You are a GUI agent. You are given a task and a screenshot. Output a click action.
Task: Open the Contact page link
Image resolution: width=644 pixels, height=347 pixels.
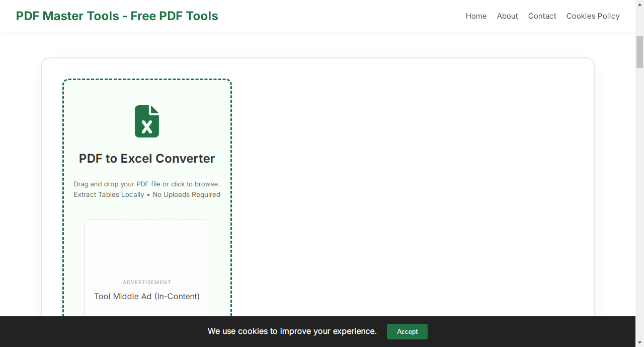(x=542, y=16)
